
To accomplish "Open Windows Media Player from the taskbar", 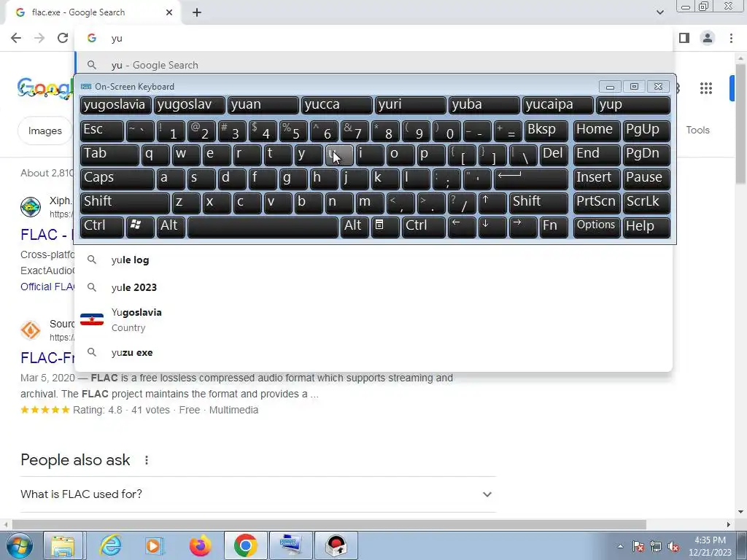I will tap(155, 545).
